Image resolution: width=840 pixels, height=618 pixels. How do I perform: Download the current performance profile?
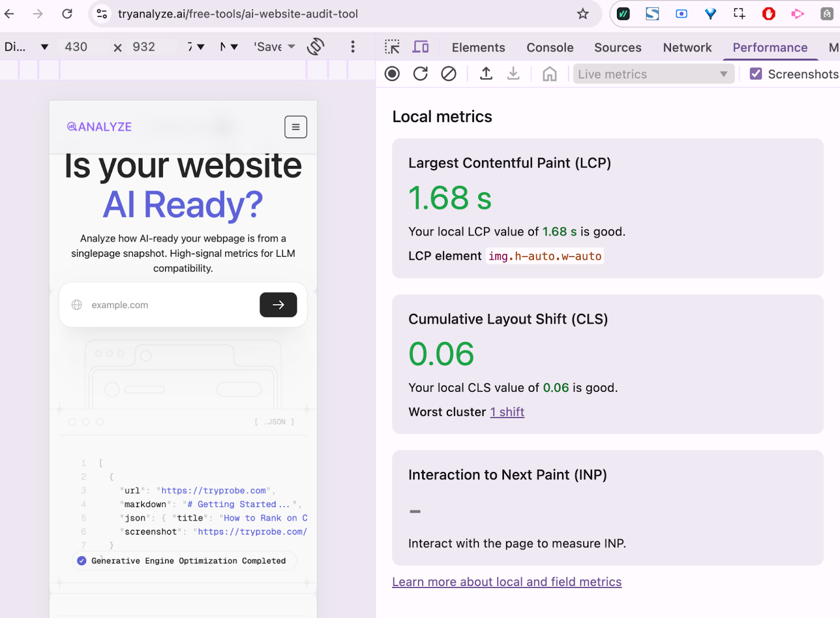[x=513, y=74]
